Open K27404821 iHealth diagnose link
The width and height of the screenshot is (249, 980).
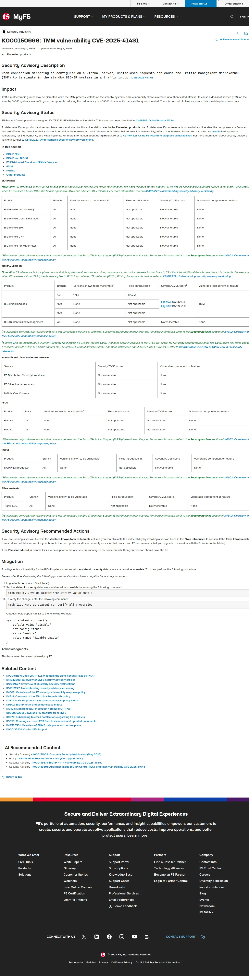pos(157,135)
